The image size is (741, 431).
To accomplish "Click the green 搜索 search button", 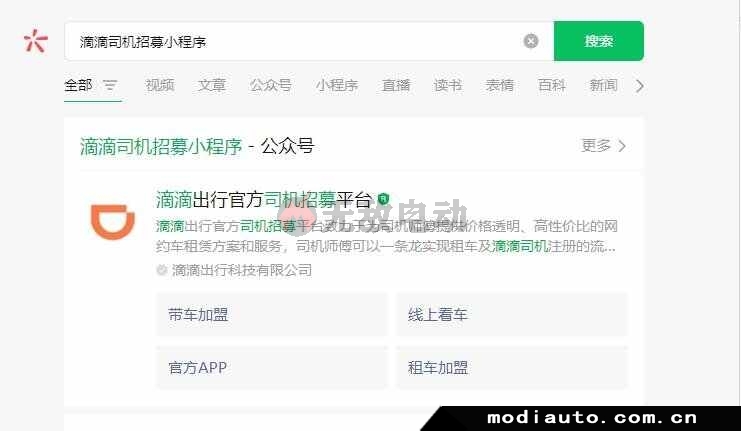I will [599, 41].
